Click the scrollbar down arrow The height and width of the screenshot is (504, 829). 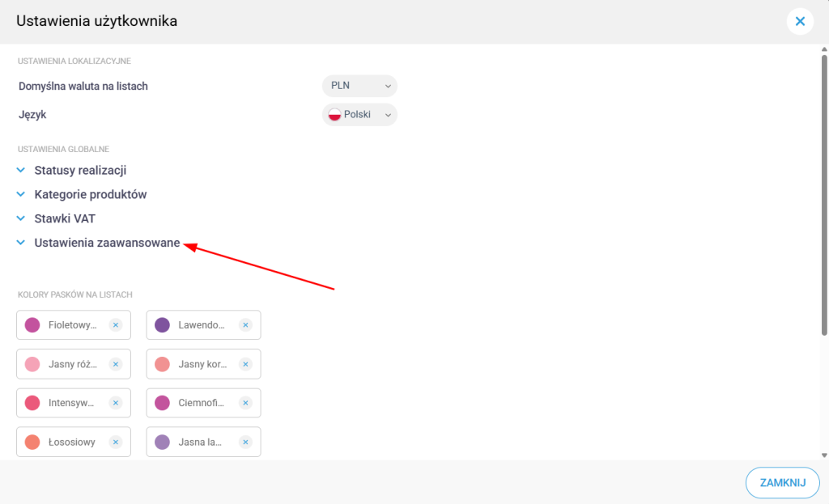(x=824, y=455)
